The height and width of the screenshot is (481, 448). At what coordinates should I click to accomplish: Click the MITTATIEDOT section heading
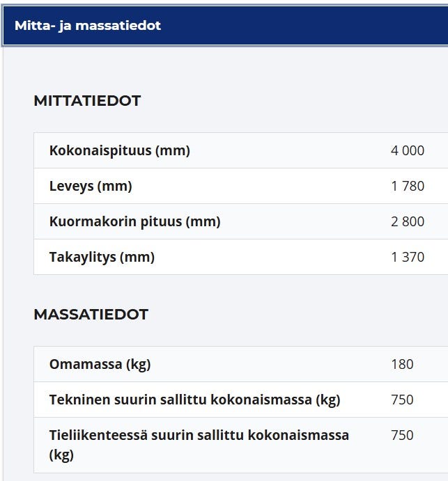87,101
